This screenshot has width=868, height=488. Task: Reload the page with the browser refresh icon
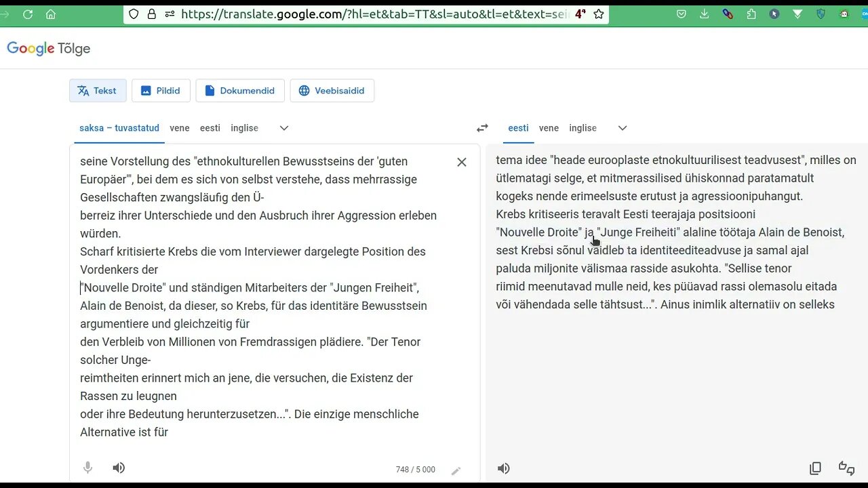point(28,14)
